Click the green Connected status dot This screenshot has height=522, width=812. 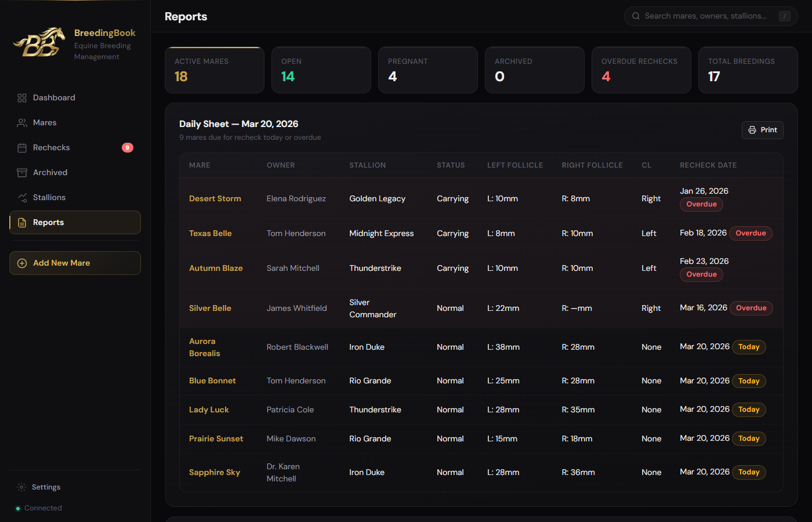point(18,509)
